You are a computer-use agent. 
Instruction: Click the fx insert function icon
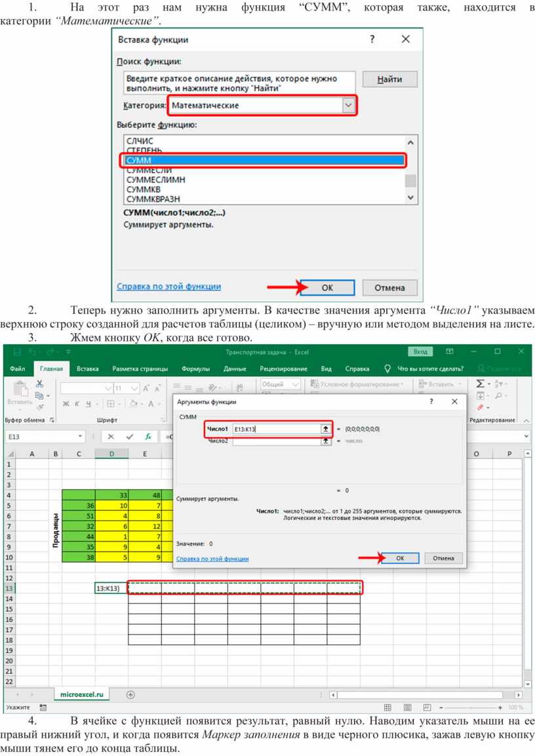tap(148, 436)
